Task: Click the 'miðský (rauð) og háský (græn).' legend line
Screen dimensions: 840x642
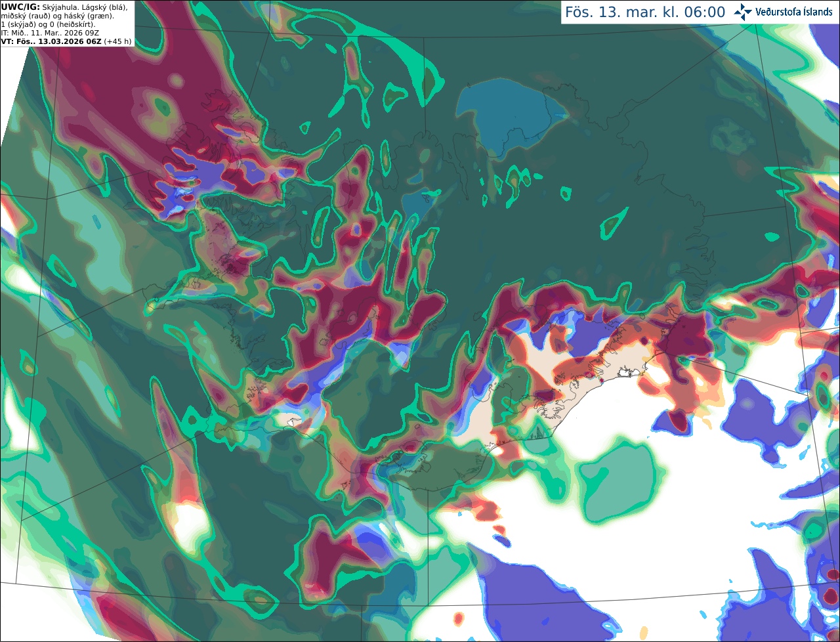Action: [57, 16]
